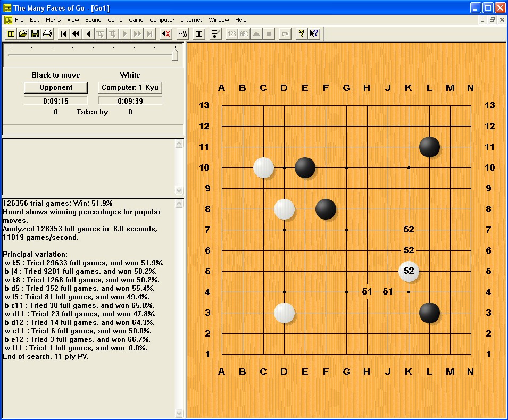Open the Marks menu
The image size is (508, 420).
pos(53,20)
